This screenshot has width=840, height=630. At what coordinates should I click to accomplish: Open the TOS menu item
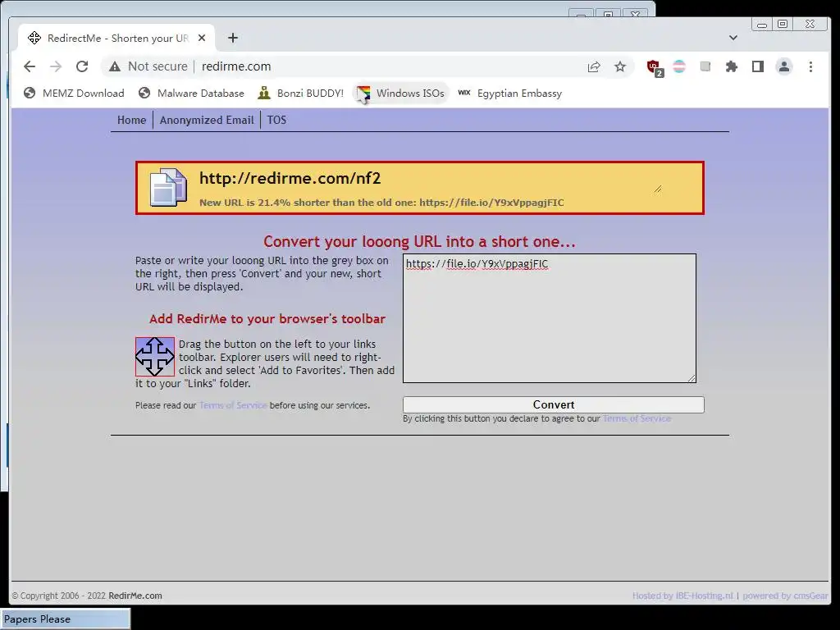coord(276,120)
